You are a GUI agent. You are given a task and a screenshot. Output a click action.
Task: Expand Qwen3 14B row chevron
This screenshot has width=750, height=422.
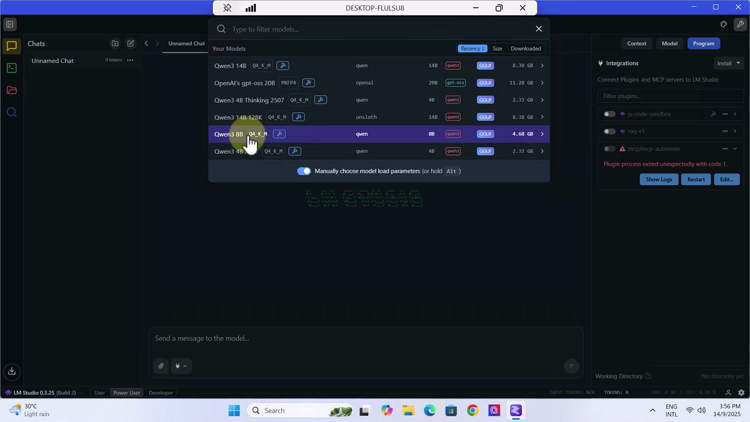tap(542, 66)
